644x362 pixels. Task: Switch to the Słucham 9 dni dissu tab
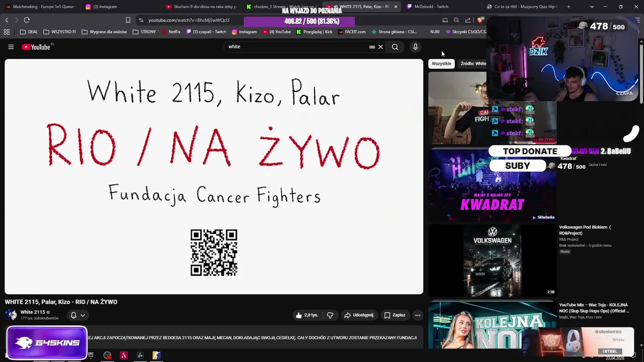point(201,7)
